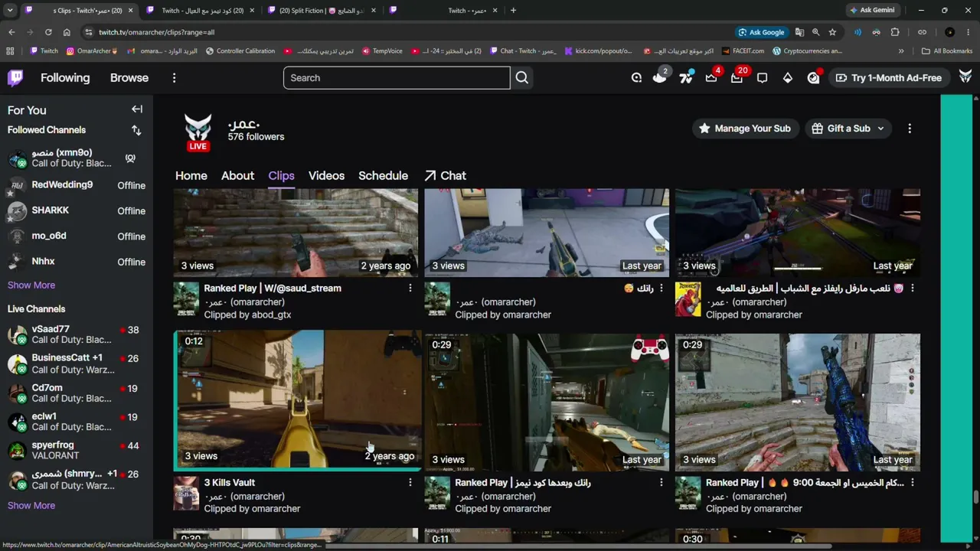This screenshot has height=551, width=980.
Task: Click the browser address bar URL
Action: coord(156,32)
